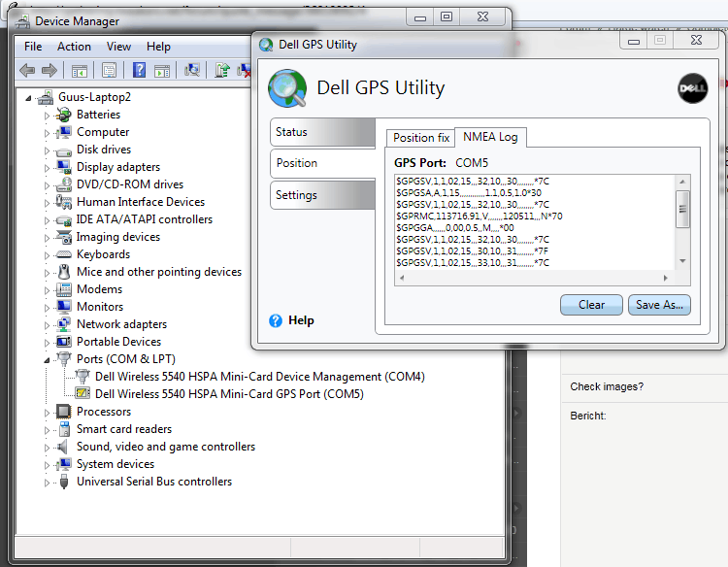Select the Monitors tree item
728x567 pixels.
coord(100,307)
